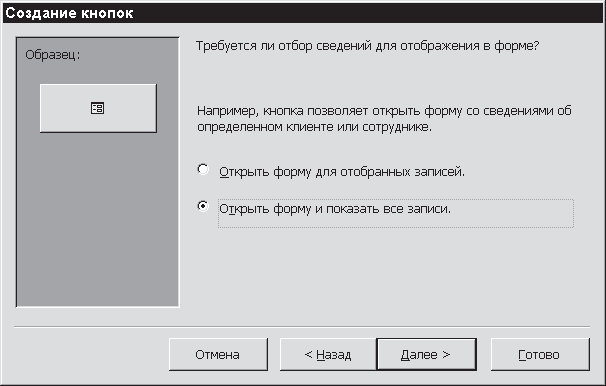Click the horizontal separator above the buttons
606x386 pixels.
(302, 327)
